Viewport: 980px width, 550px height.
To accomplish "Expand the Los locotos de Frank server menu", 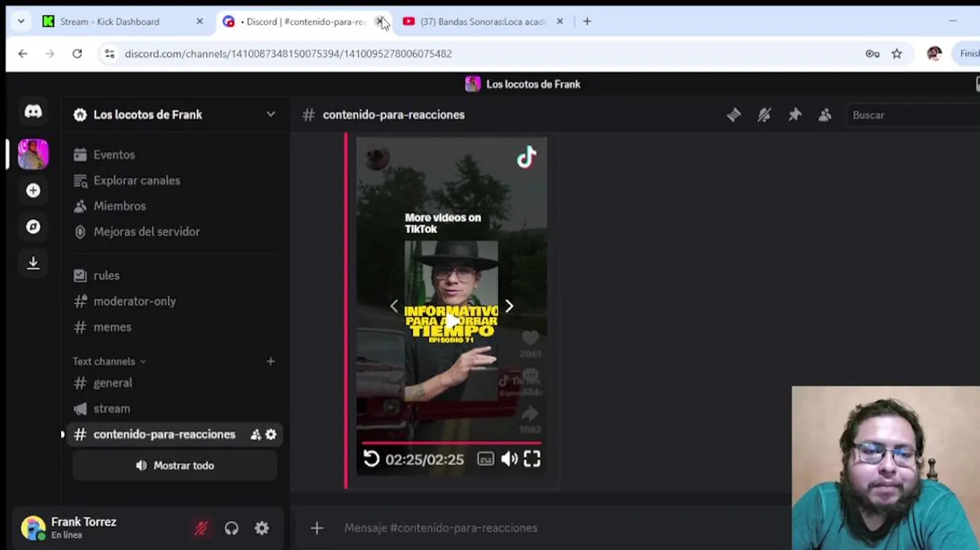I will [270, 115].
